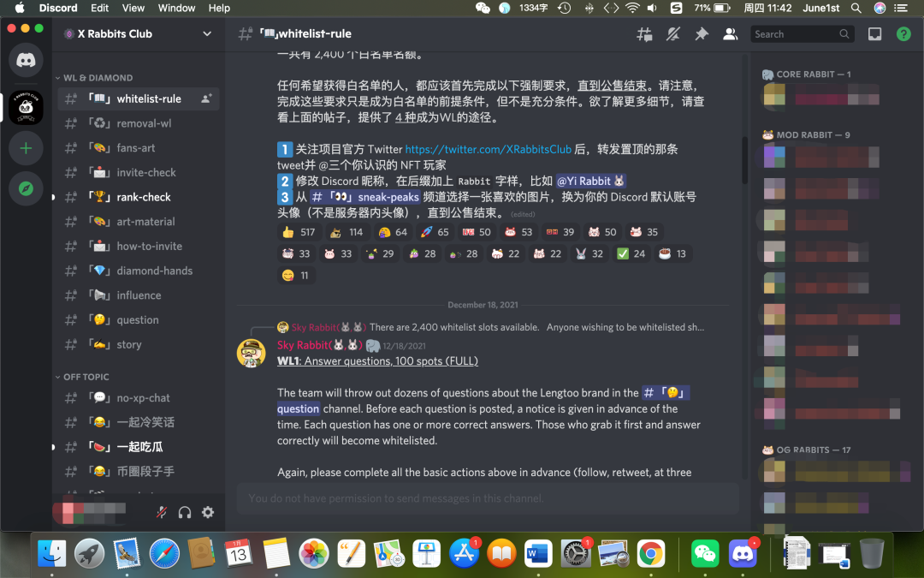This screenshot has width=924, height=578.
Task: Open Safari from the Dock
Action: click(163, 553)
